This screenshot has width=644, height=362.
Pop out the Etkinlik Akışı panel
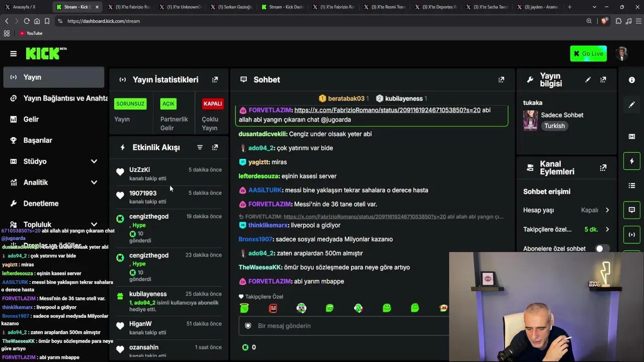click(x=215, y=147)
